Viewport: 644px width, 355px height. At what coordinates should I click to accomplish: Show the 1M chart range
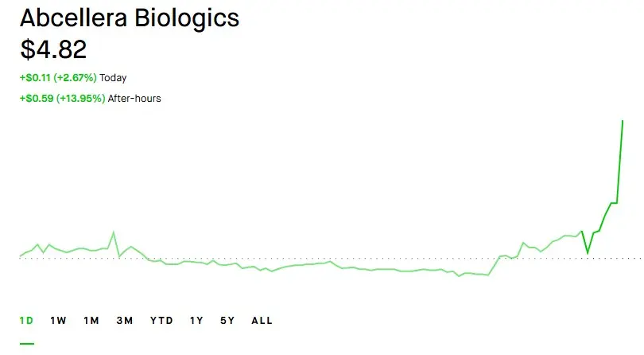pyautogui.click(x=91, y=321)
